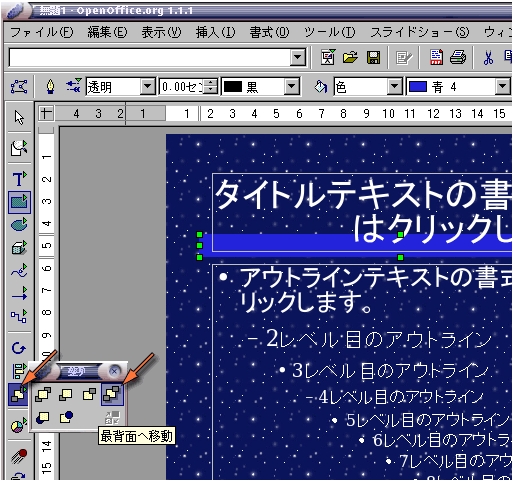
Task: Click the 2レベル目のアウトライン line
Action: [x=378, y=339]
